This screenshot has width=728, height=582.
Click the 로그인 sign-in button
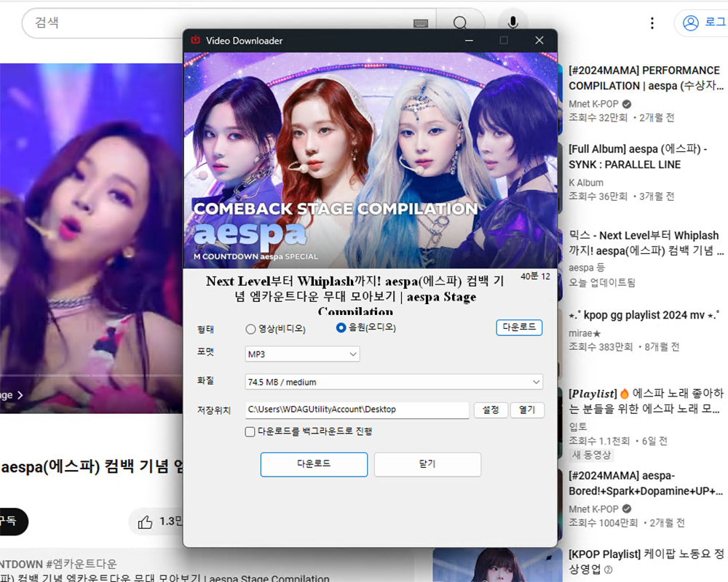tap(701, 23)
